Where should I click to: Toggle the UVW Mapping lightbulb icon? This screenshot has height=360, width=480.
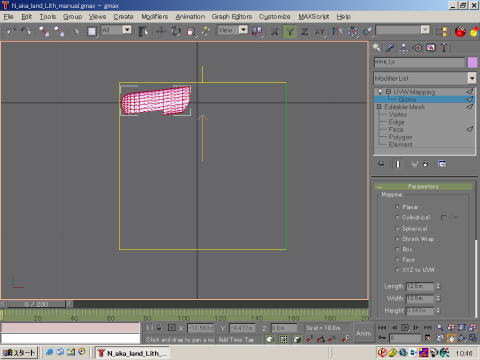[x=380, y=91]
